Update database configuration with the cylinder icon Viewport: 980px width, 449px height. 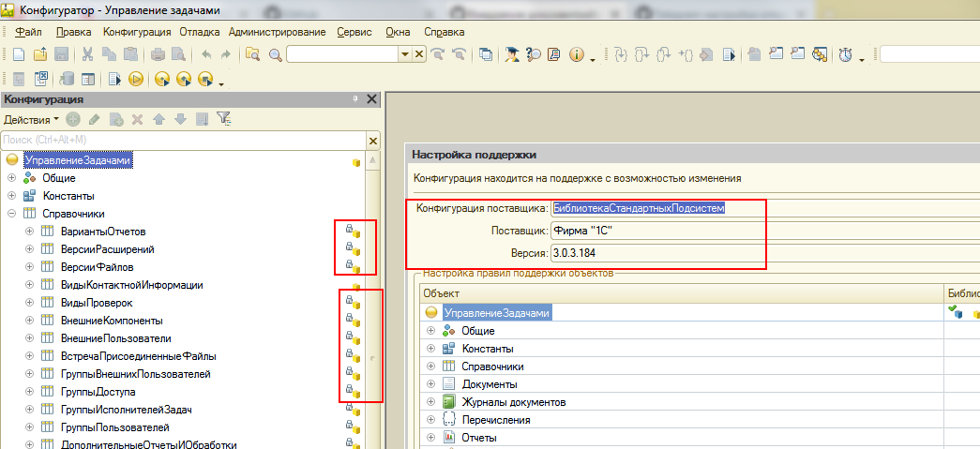[x=67, y=79]
